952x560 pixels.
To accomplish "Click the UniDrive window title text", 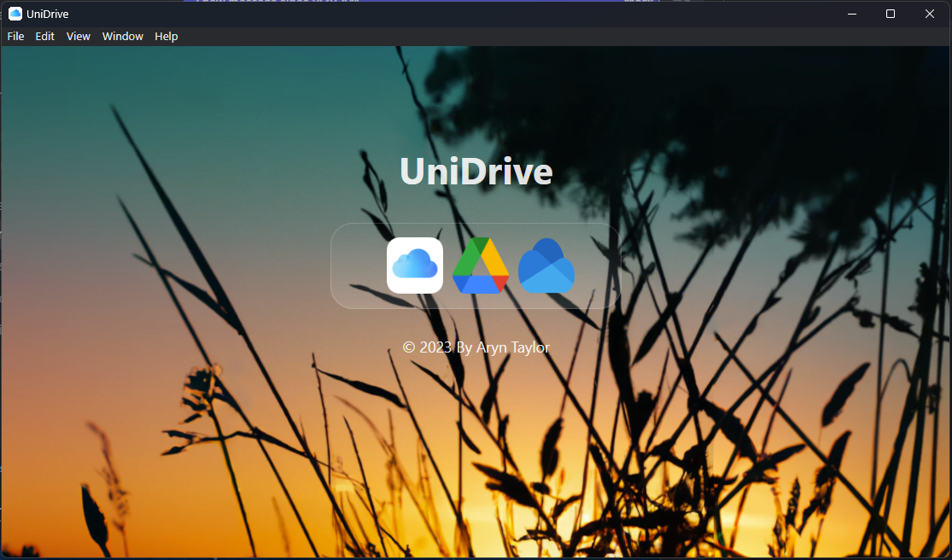I will coord(48,14).
